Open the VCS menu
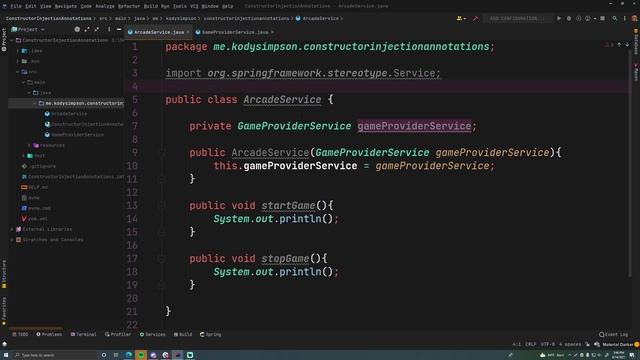The width and height of the screenshot is (640, 360). tap(194, 6)
